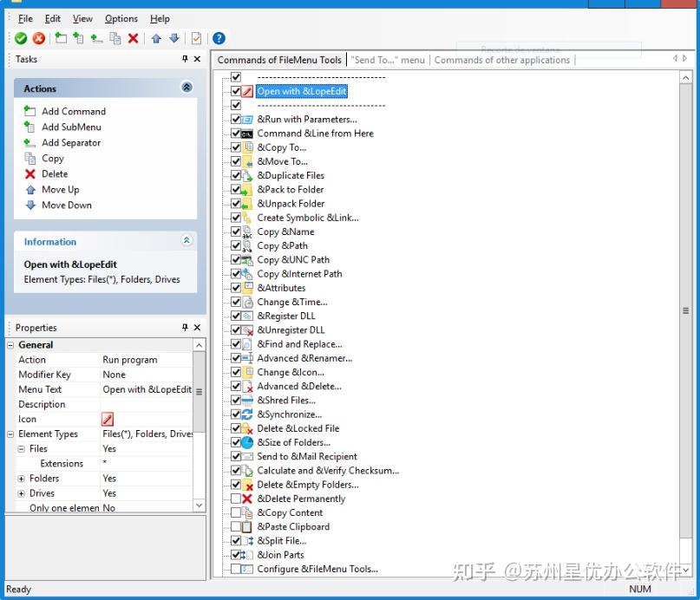Open the Edit menu

[53, 19]
